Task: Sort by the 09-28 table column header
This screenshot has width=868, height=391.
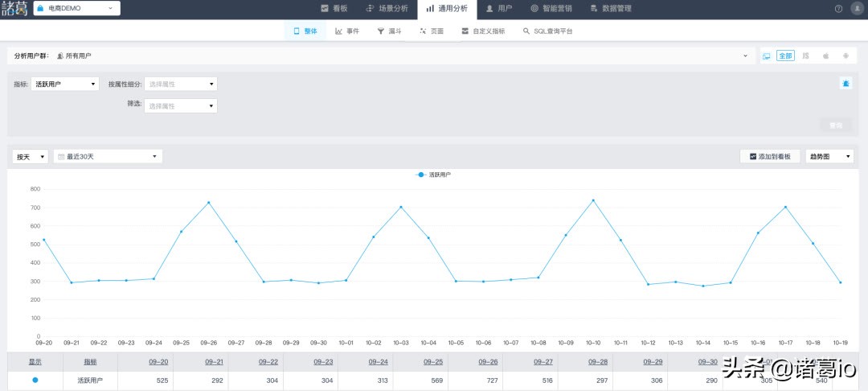Action: (599, 362)
